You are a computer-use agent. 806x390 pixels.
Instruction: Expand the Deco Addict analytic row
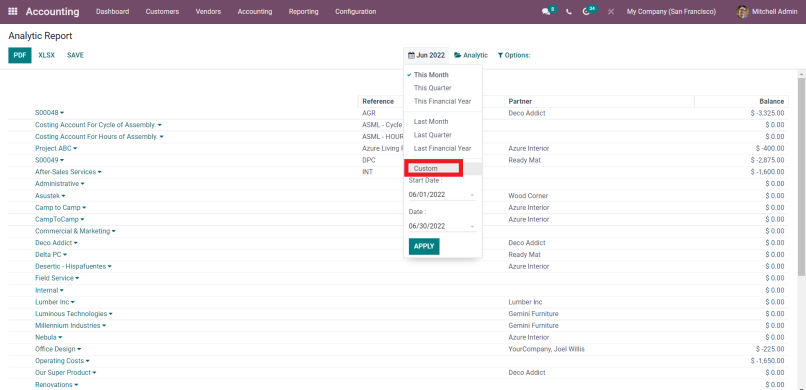tap(56, 243)
